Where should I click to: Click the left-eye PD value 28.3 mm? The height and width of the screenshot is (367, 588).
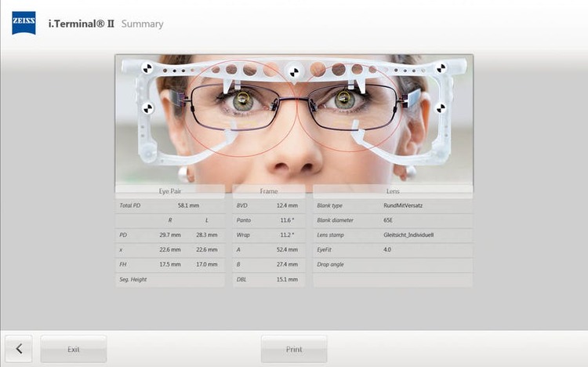pos(207,235)
